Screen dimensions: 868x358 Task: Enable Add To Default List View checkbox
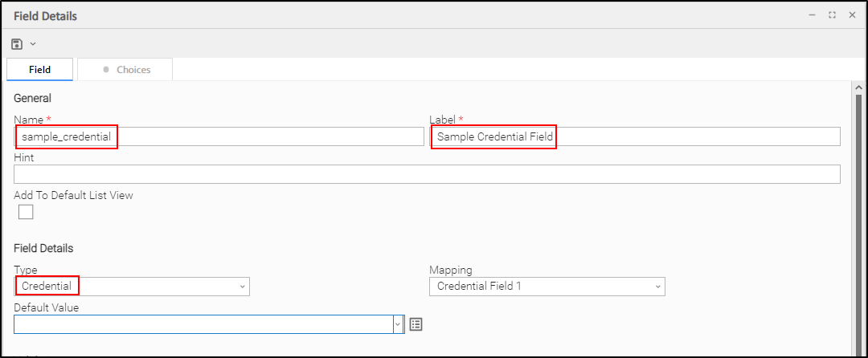(x=26, y=212)
